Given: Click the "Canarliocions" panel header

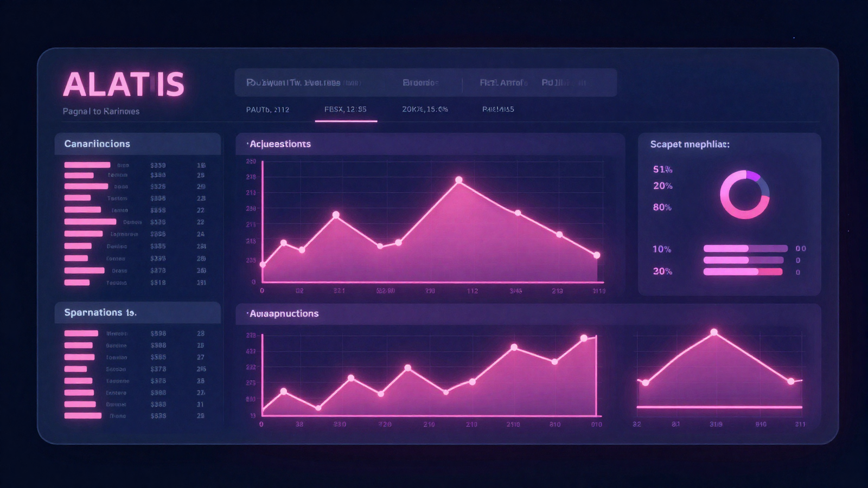Looking at the screenshot, I should click(138, 144).
